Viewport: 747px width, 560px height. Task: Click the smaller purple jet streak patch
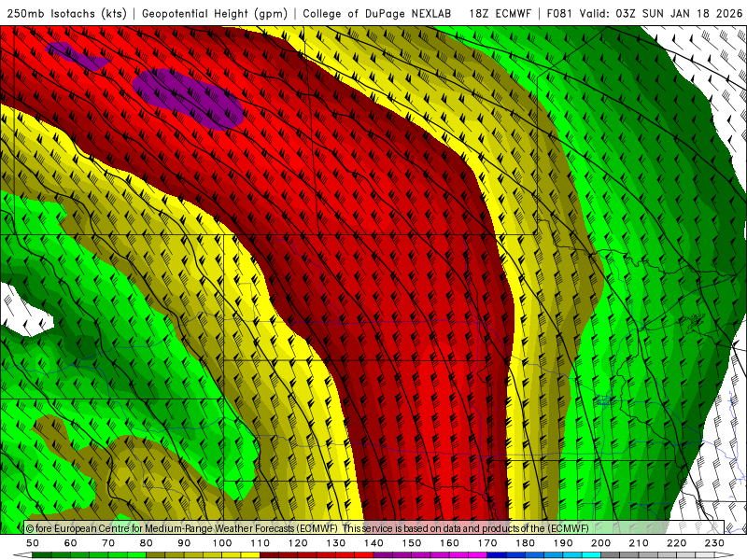click(x=77, y=55)
